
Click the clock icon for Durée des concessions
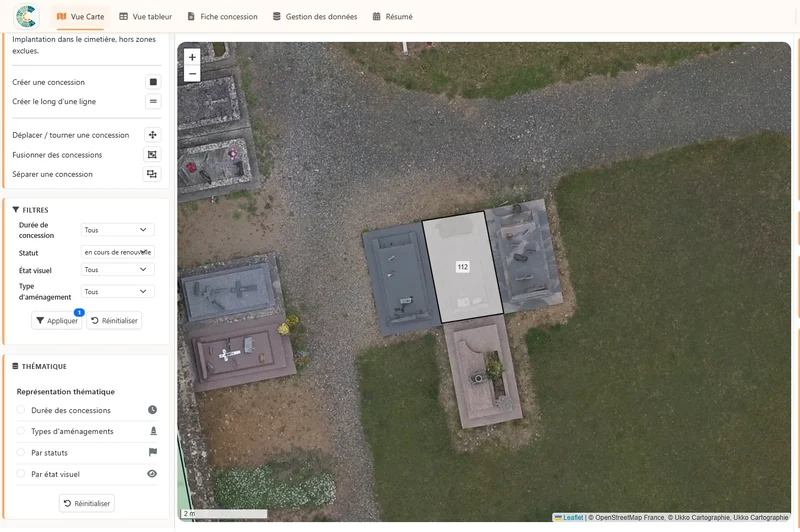(x=152, y=410)
